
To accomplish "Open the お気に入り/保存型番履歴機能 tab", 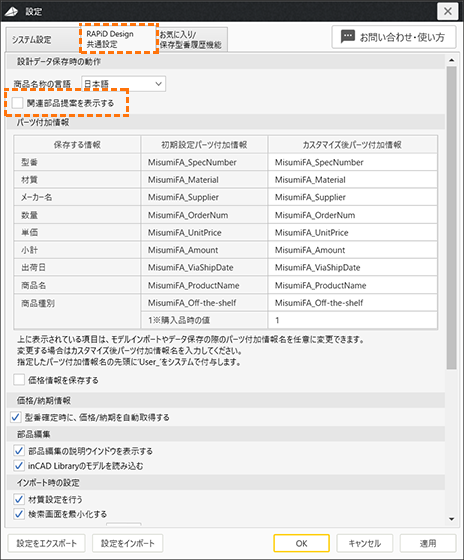I will pos(192,40).
